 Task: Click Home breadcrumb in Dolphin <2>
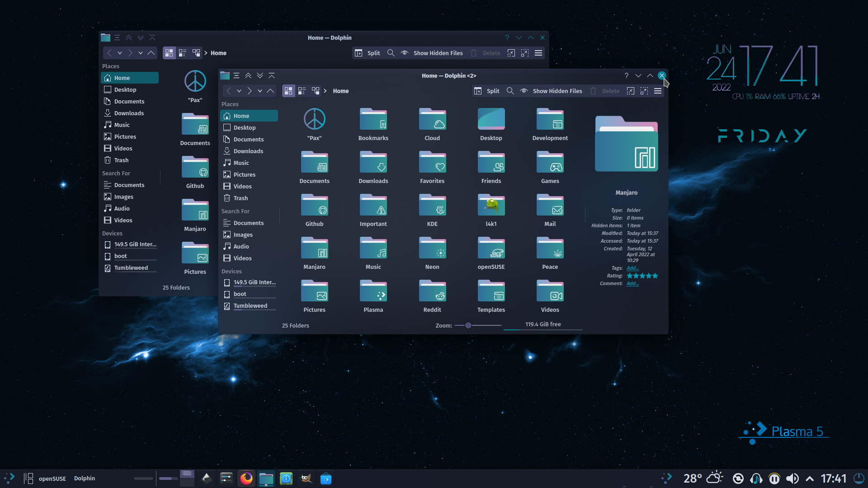(341, 91)
